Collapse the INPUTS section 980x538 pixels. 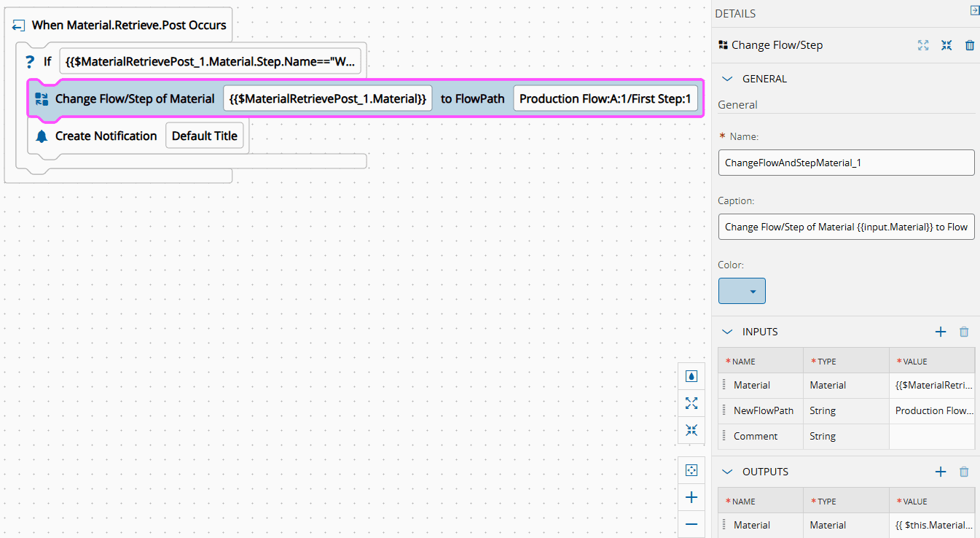[x=726, y=332]
